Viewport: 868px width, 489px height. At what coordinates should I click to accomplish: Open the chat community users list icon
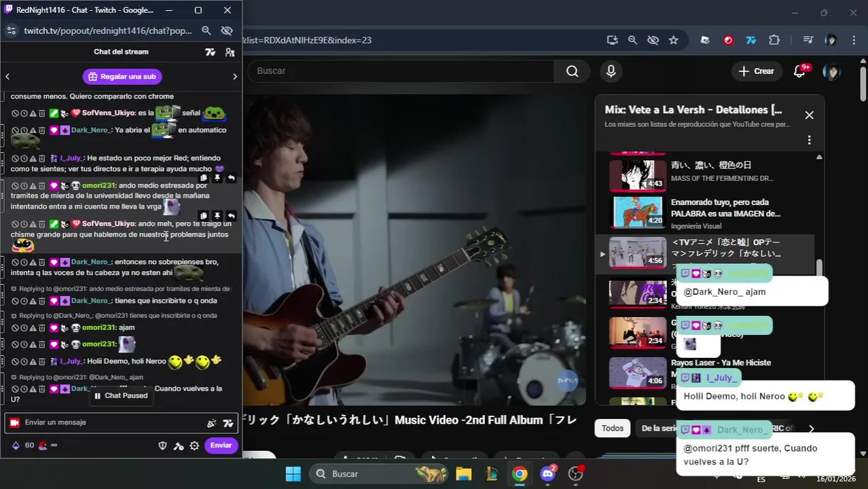(x=230, y=52)
